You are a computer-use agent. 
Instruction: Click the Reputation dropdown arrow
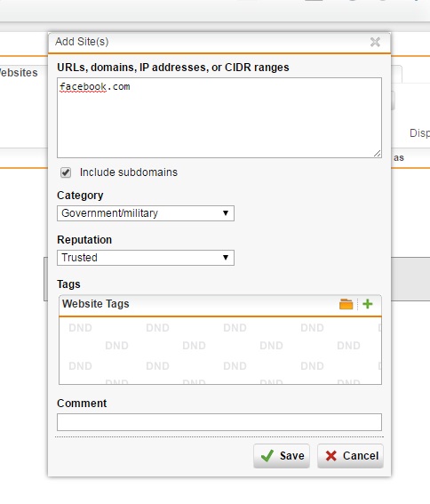pos(226,258)
